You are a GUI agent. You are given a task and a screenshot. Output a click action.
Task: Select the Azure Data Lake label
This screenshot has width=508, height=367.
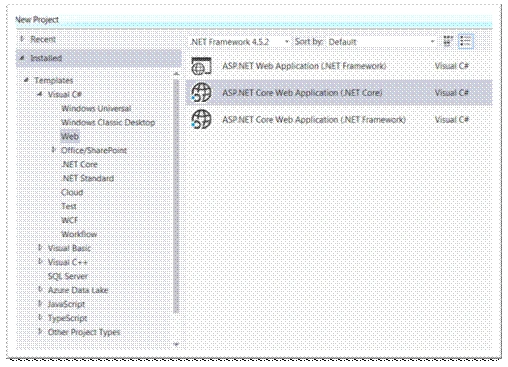[78, 290]
